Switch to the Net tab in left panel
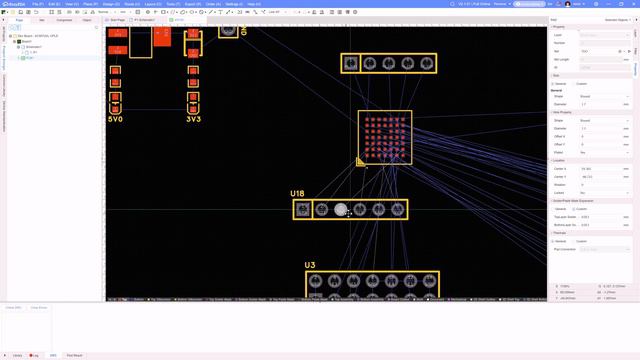640x360 pixels. 42,20
